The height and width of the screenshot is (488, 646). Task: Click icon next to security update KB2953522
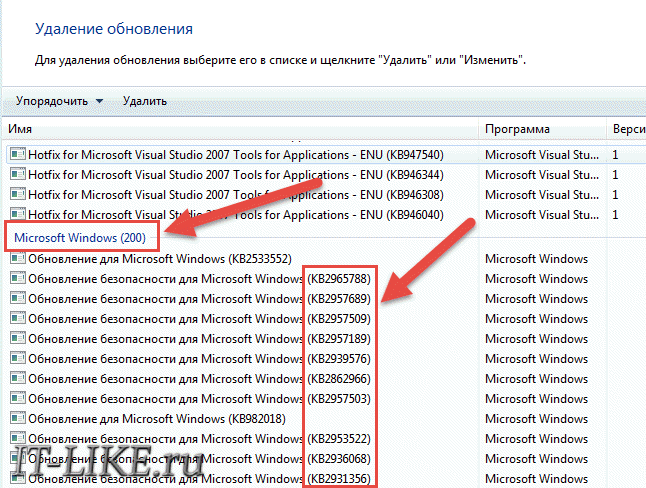pos(17,439)
